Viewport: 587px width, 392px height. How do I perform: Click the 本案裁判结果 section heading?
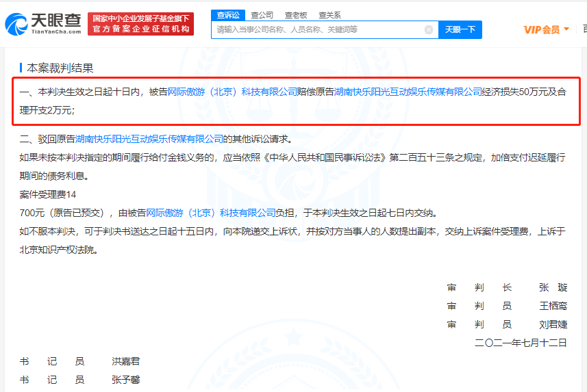click(60, 68)
